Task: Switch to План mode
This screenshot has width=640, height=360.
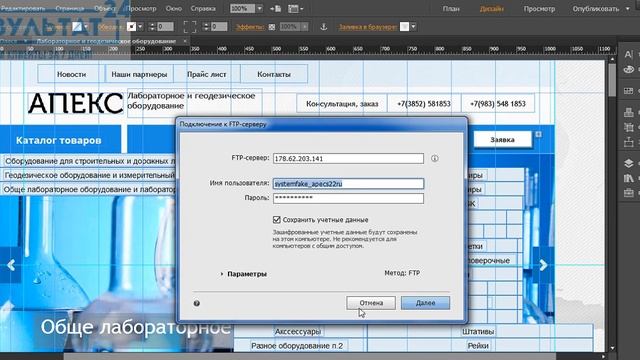Action: (451, 9)
